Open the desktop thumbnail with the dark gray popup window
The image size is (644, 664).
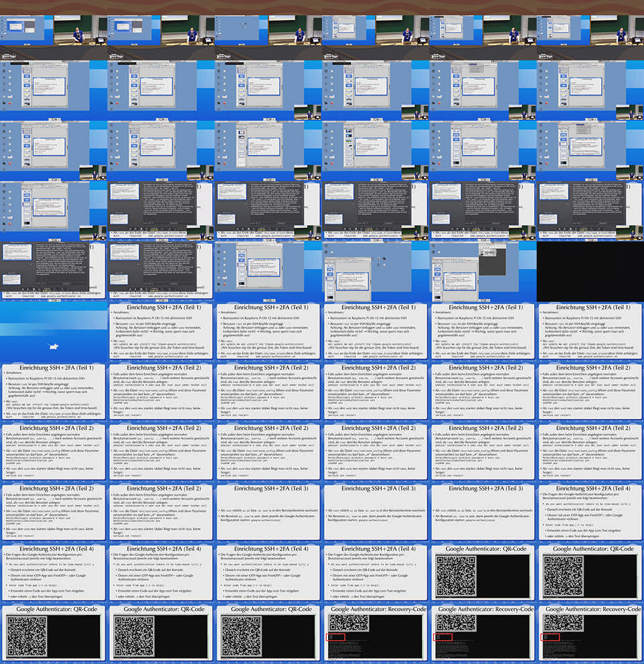tap(482, 272)
